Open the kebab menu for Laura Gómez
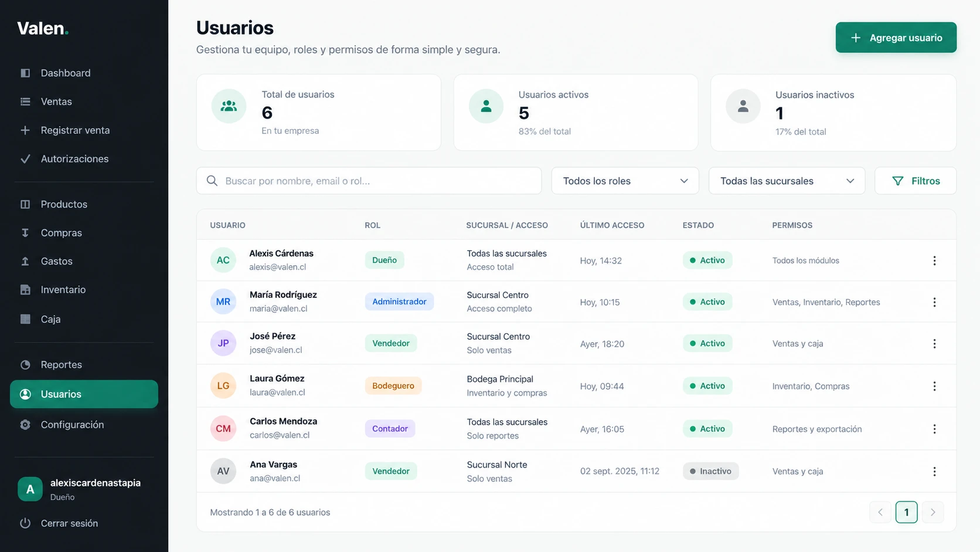The width and height of the screenshot is (980, 552). pos(934,386)
